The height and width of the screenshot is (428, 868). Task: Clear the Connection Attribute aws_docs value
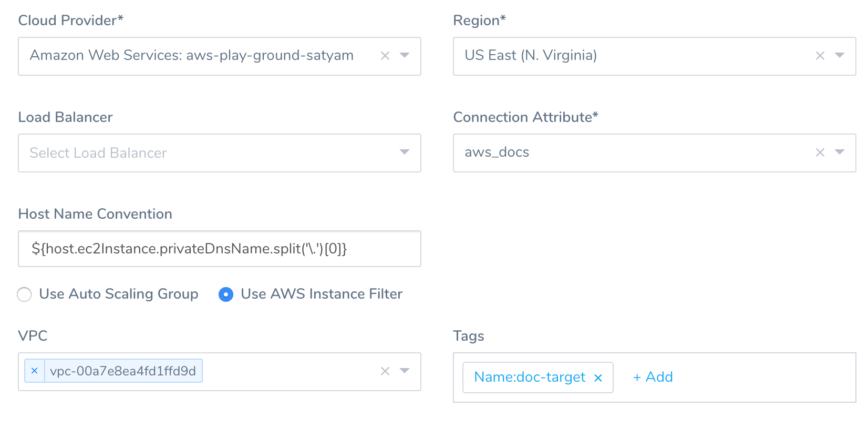click(820, 152)
